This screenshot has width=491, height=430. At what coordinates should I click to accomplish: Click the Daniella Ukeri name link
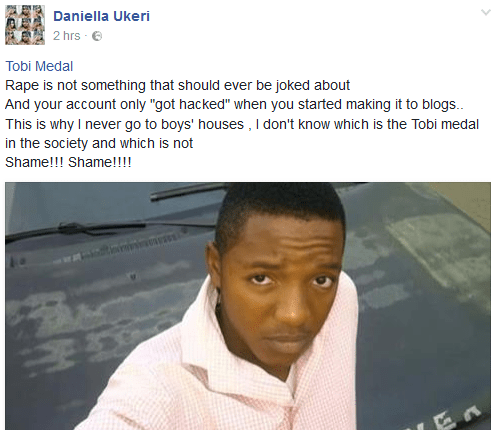[102, 16]
